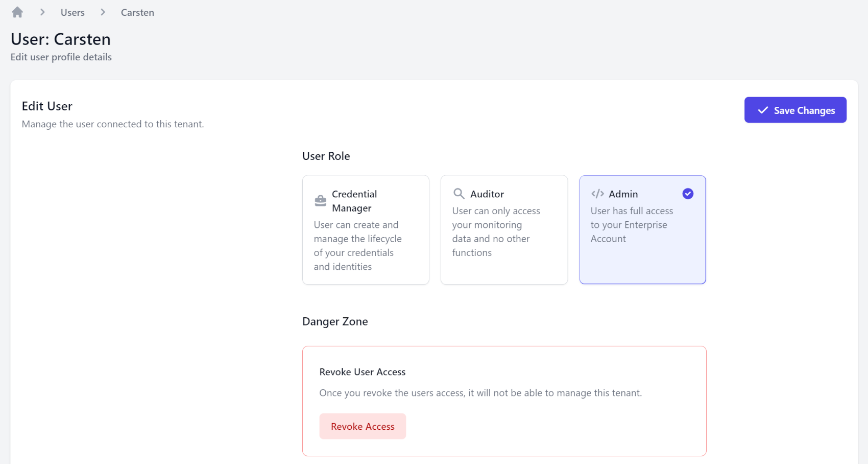Click the Carsten breadcrumb item
This screenshot has height=464, width=868.
[137, 12]
